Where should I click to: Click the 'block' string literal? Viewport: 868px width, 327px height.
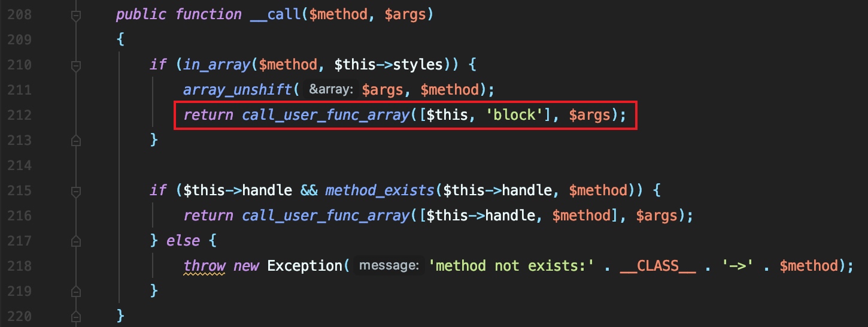coord(515,116)
